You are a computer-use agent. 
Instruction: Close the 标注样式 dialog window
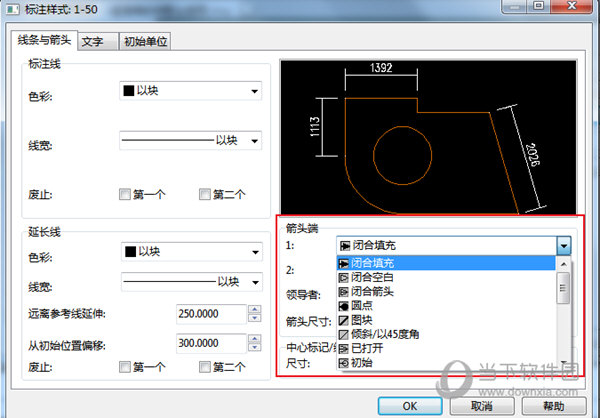[x=572, y=5]
